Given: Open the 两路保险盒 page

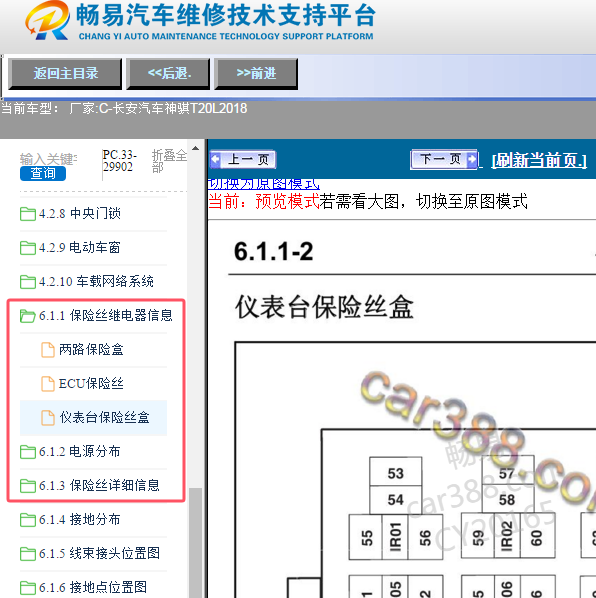Looking at the screenshot, I should pos(91,350).
